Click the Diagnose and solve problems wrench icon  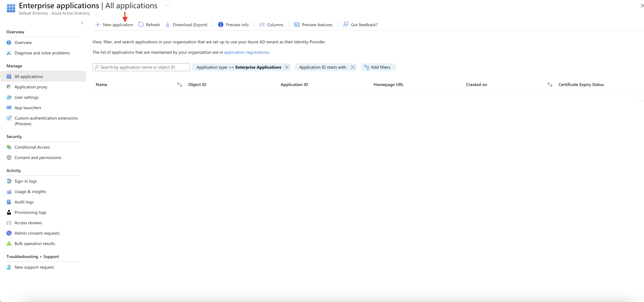[x=9, y=53]
